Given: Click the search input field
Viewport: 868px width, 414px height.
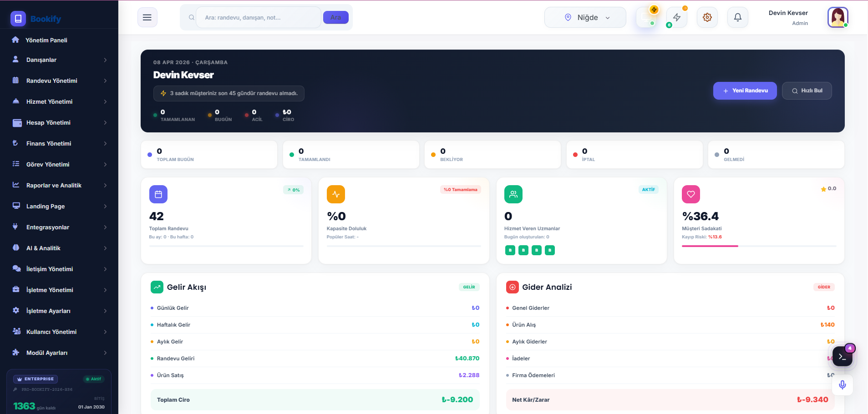Looking at the screenshot, I should [258, 17].
